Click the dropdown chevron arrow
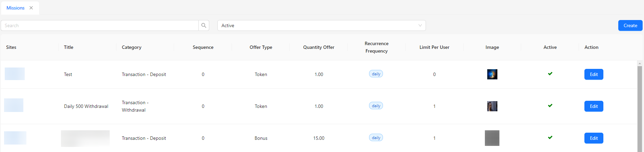The height and width of the screenshot is (152, 644). click(420, 25)
